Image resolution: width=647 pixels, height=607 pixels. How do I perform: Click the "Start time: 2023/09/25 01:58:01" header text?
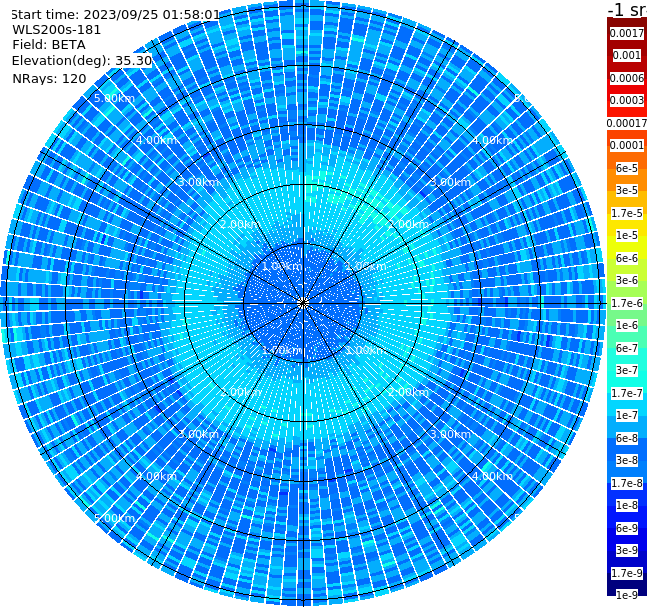[x=116, y=15]
